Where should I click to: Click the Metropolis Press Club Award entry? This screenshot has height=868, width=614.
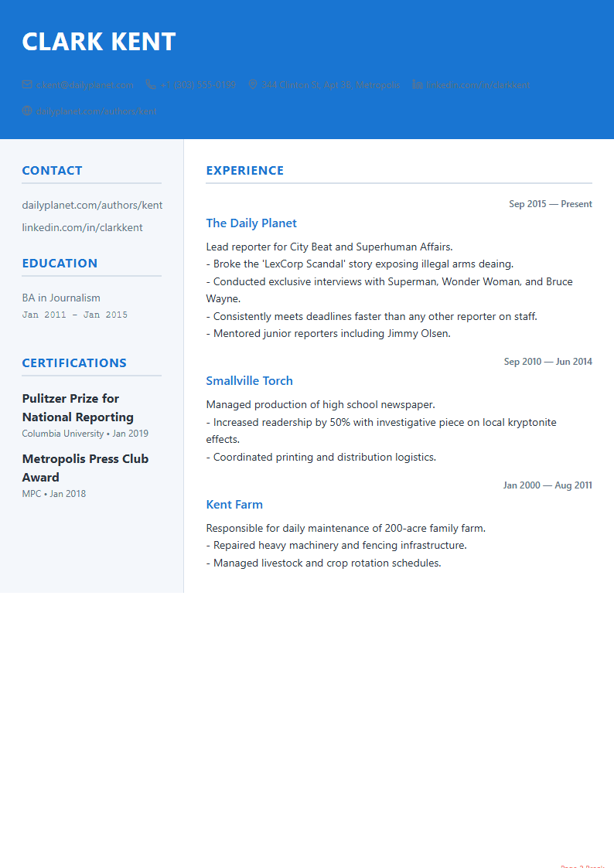85,468
